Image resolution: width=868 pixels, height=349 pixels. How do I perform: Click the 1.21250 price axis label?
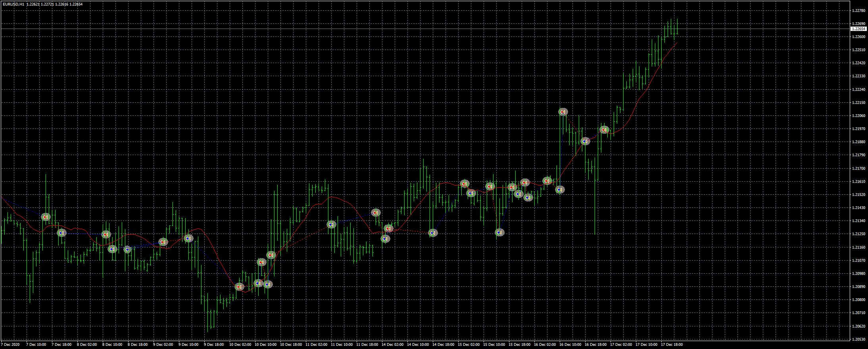pyautogui.click(x=858, y=234)
